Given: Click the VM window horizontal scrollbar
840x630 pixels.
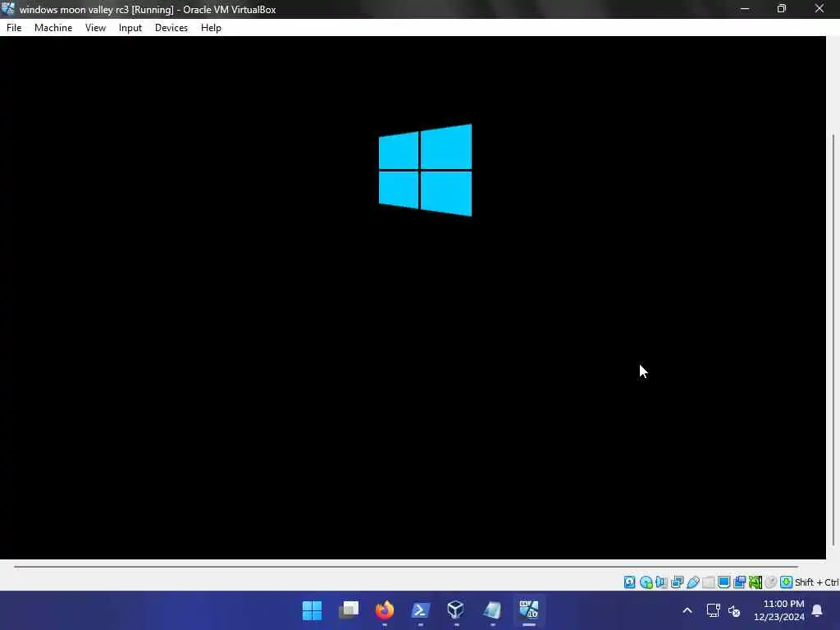Looking at the screenshot, I should (x=405, y=566).
